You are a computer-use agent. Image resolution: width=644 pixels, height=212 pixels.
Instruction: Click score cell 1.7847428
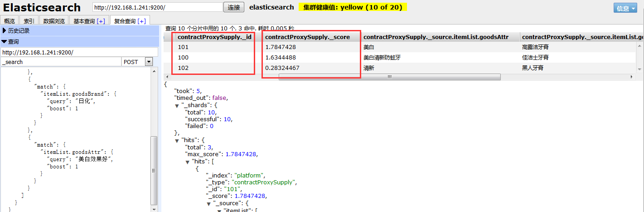[281, 47]
